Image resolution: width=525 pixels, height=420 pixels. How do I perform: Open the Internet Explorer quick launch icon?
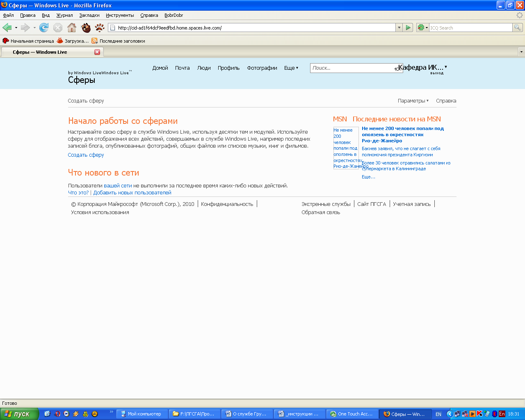point(47,414)
